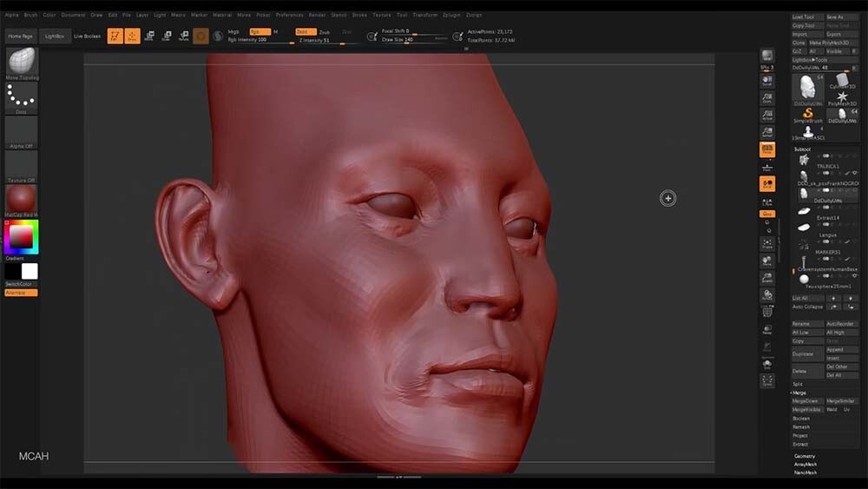This screenshot has height=489, width=868.
Task: Collapse the Merge section
Action: click(x=799, y=392)
